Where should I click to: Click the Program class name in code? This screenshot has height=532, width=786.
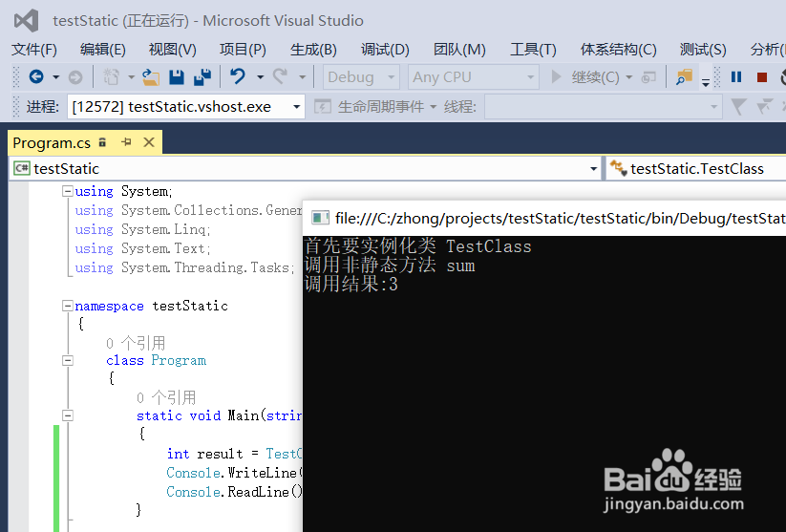coord(179,360)
